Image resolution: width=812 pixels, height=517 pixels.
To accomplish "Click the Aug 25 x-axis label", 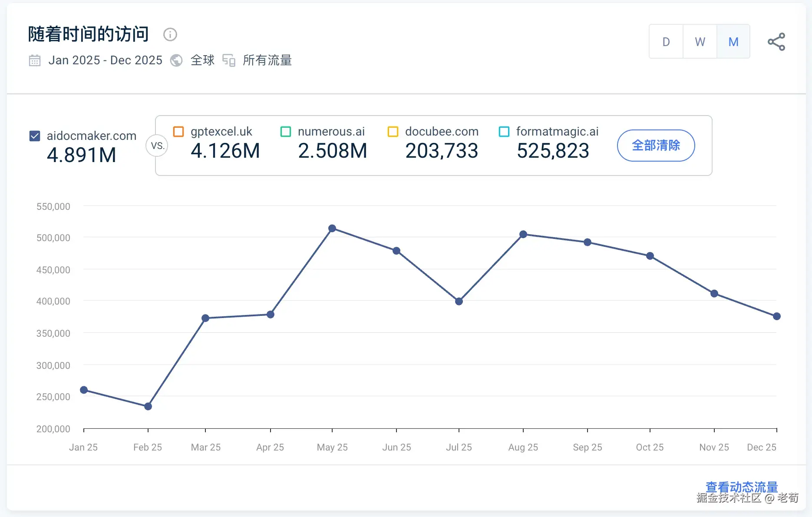I will (x=523, y=447).
